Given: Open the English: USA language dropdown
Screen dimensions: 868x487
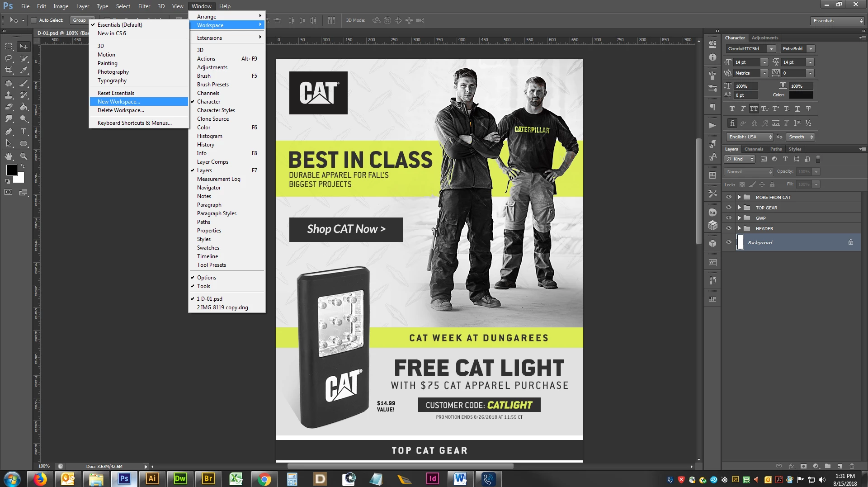Looking at the screenshot, I should coord(751,137).
